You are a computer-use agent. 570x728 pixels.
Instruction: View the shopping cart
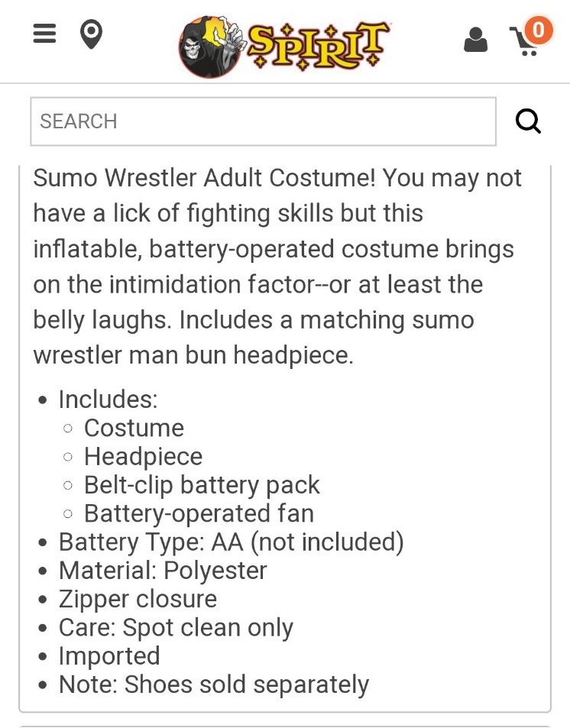tap(525, 42)
